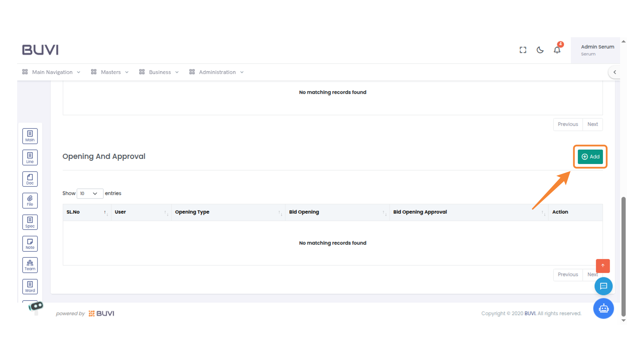Click Previous under Opening And Approval table
This screenshot has width=644, height=362.
tap(568, 275)
